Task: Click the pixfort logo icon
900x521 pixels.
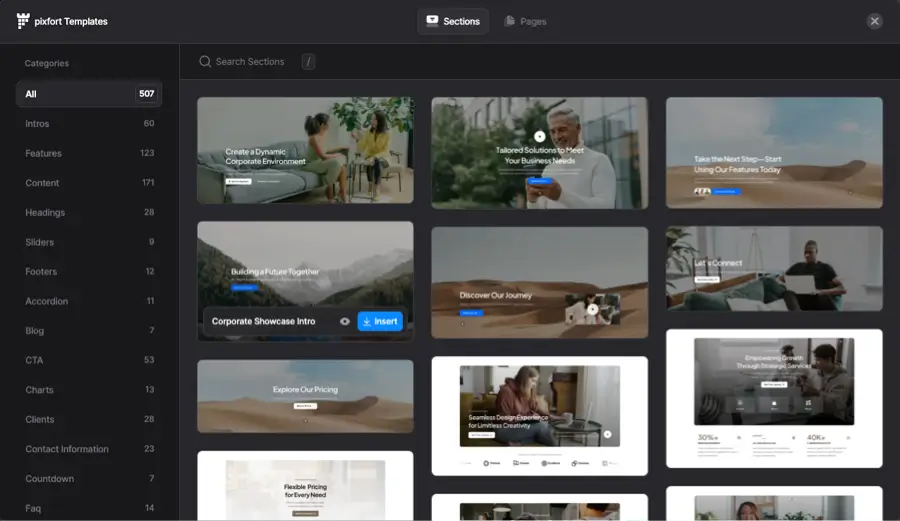Action: [23, 21]
